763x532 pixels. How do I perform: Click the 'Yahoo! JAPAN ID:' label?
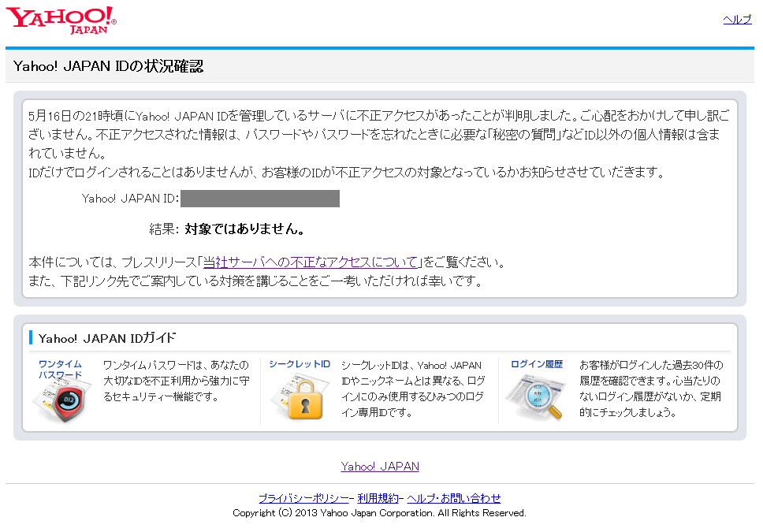[130, 199]
